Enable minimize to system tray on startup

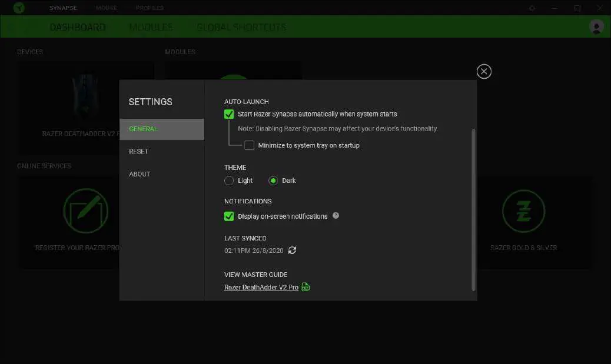[250, 145]
